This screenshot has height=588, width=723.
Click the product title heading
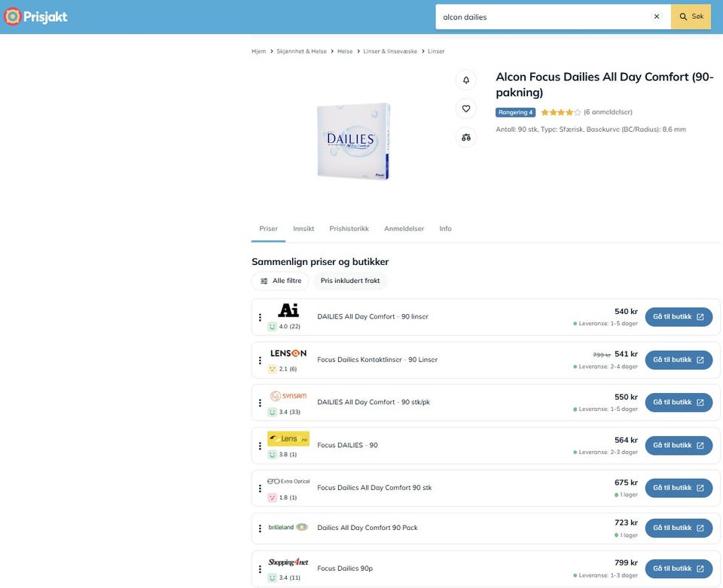click(605, 84)
